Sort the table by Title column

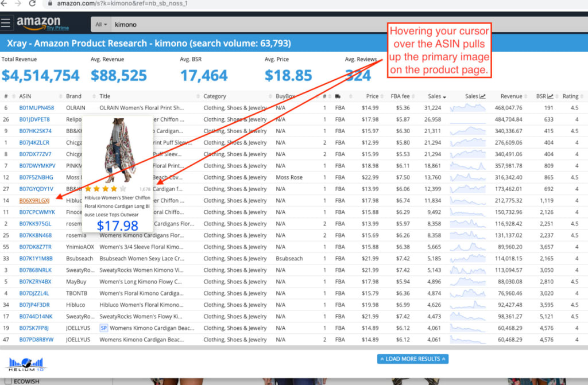[x=105, y=96]
